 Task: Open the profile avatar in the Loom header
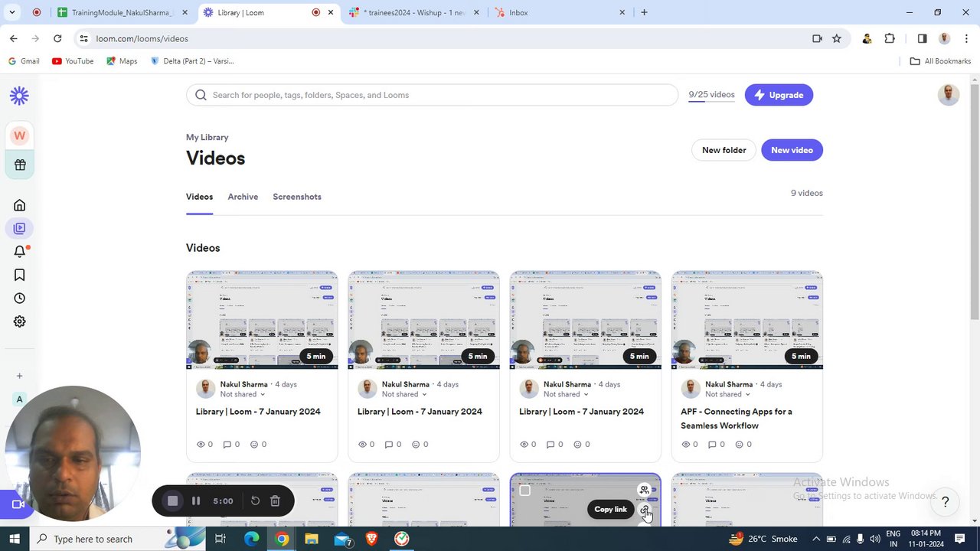[949, 94]
